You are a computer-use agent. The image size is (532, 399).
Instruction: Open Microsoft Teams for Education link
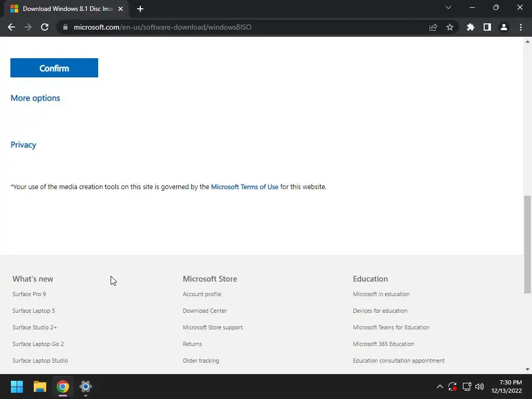point(391,327)
